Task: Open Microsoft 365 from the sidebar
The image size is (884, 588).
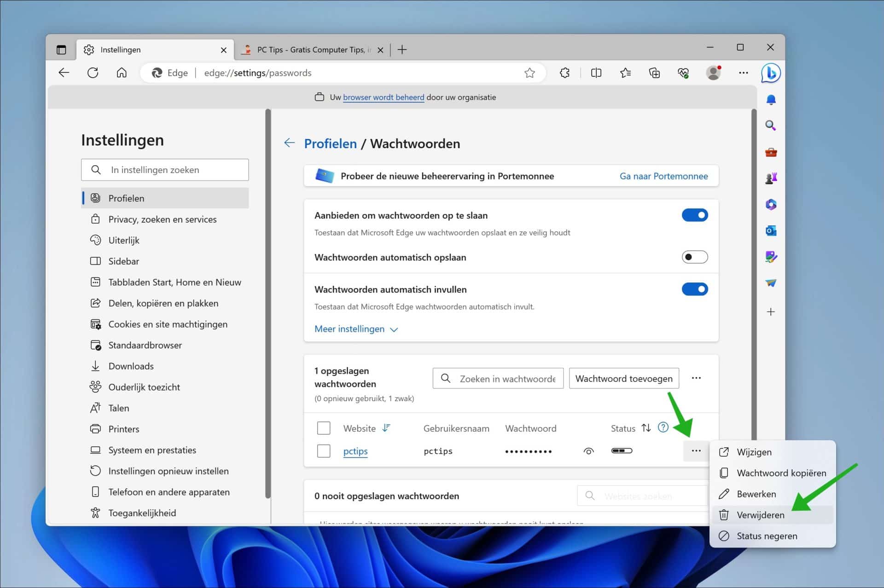Action: click(x=771, y=204)
